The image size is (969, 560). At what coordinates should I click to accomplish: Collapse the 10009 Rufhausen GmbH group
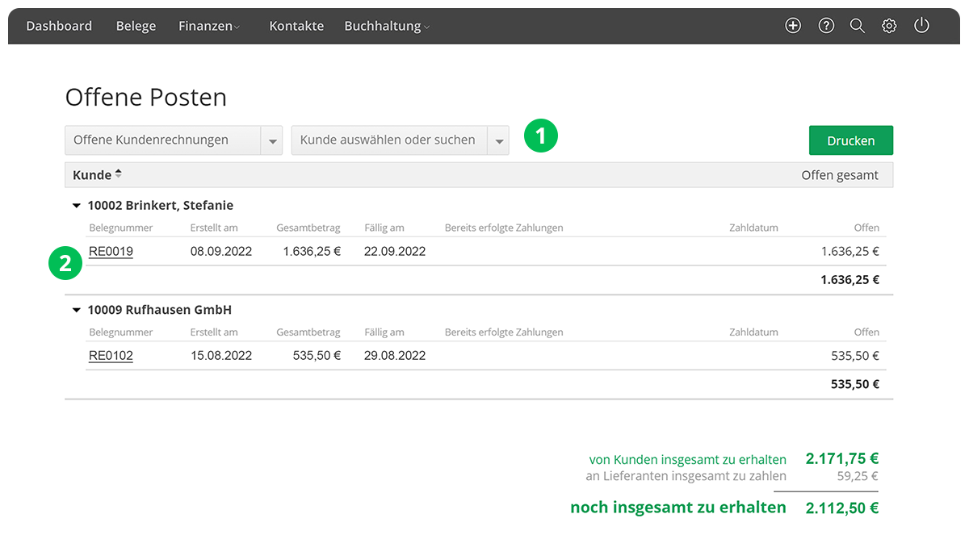click(77, 310)
